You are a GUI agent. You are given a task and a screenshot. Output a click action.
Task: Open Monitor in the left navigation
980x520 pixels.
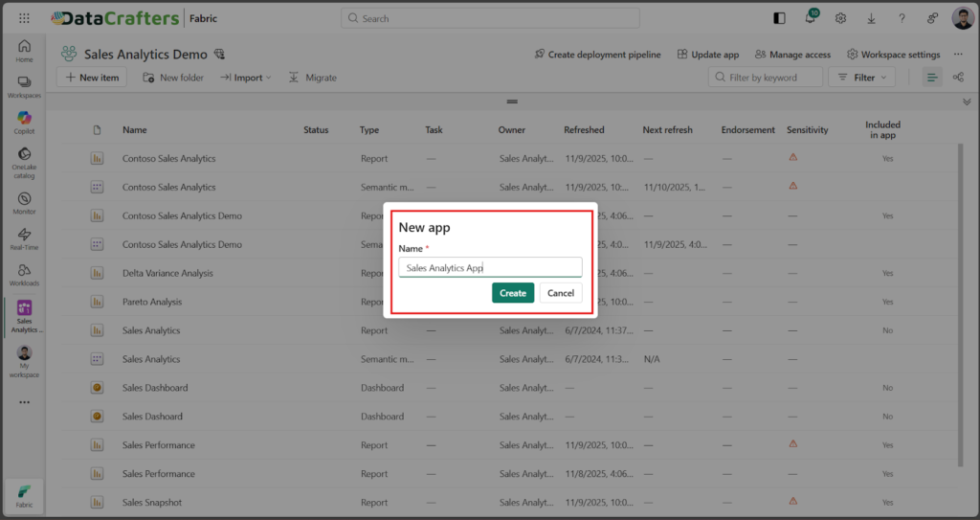coord(24,202)
